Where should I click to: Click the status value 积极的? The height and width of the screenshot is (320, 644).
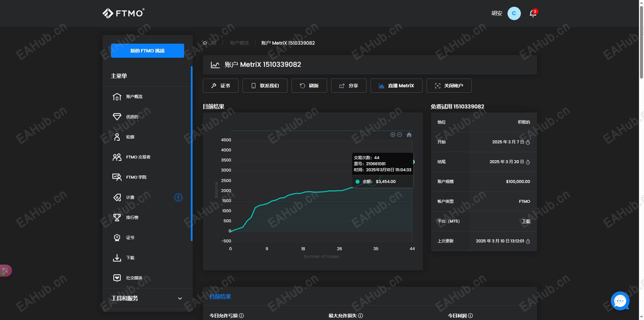point(524,122)
